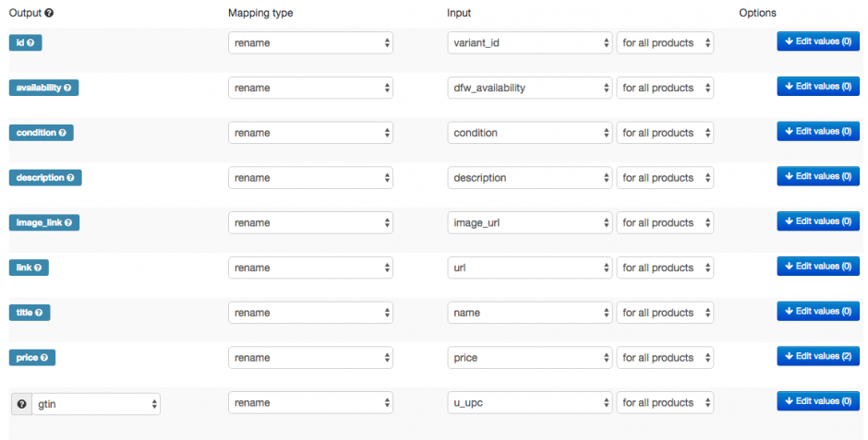Click the question mark on the title tag
Viewport: 868px width, 440px height.
click(x=40, y=313)
